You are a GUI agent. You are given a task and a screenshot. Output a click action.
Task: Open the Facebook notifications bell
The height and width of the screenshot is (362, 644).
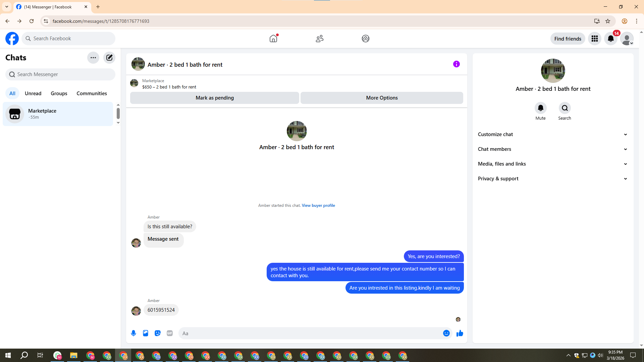click(611, 39)
